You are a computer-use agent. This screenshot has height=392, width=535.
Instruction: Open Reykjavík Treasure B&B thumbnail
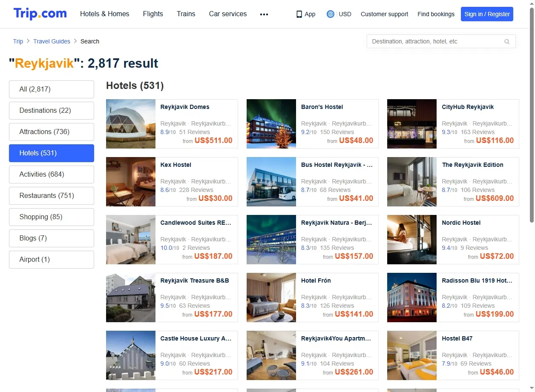(131, 298)
